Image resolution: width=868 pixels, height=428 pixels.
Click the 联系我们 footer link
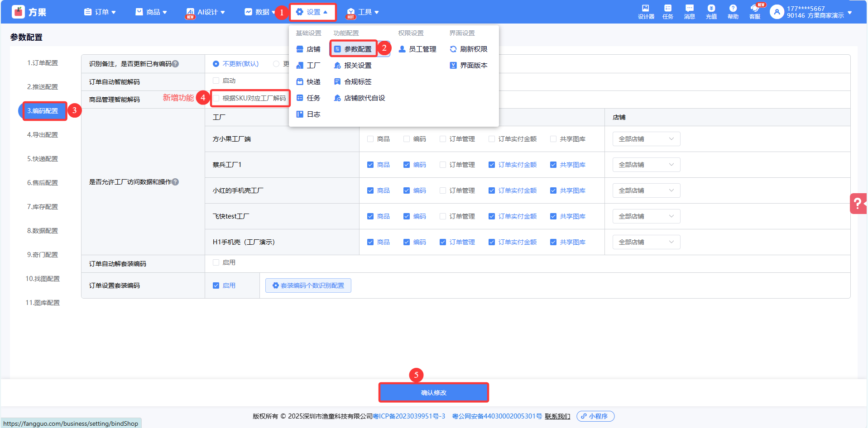click(557, 416)
